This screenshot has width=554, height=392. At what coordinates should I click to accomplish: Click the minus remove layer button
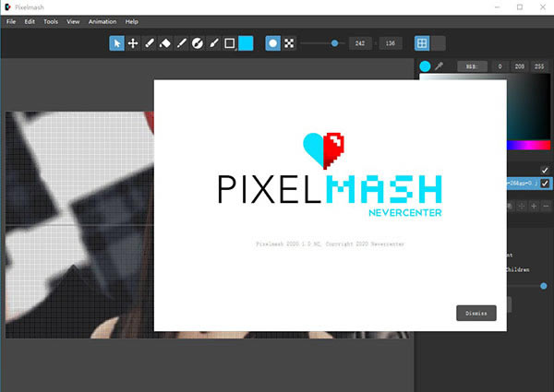coord(547,206)
